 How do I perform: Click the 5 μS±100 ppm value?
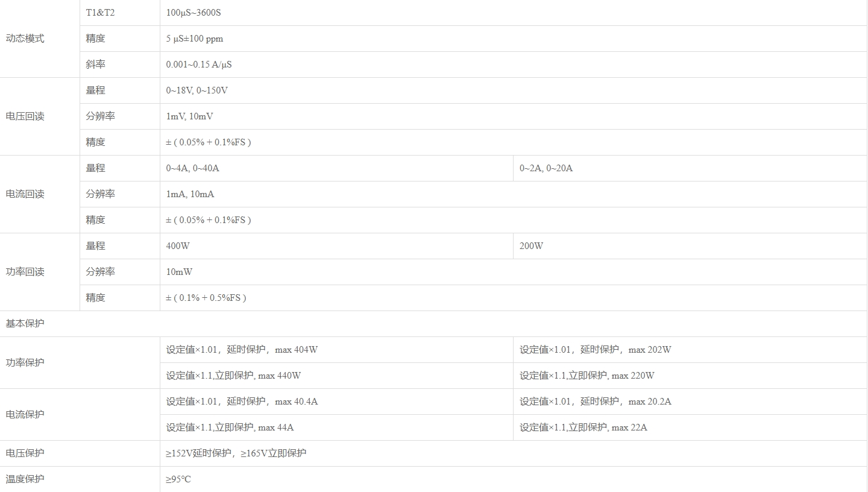[x=195, y=39]
